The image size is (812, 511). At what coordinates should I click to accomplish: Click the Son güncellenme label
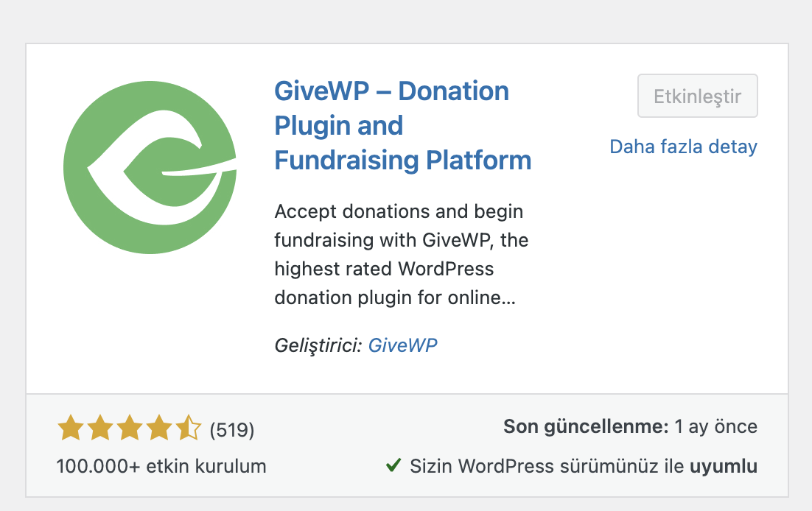(586, 426)
